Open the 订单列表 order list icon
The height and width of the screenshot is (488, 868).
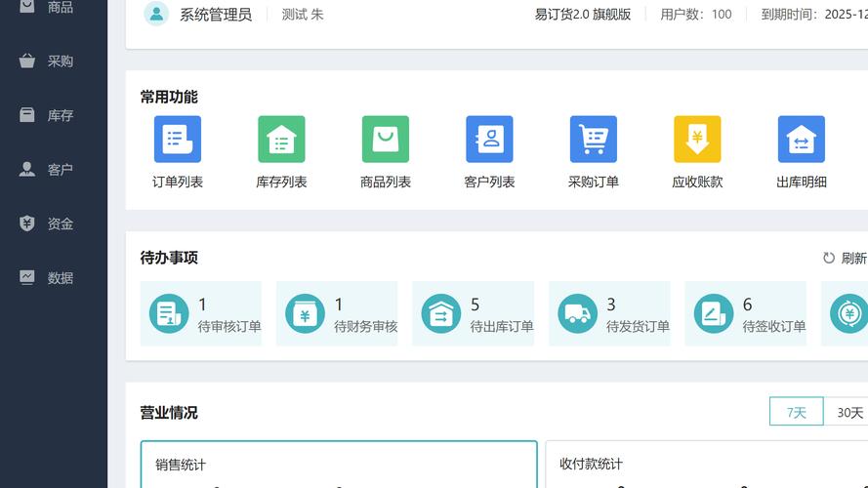pos(177,140)
